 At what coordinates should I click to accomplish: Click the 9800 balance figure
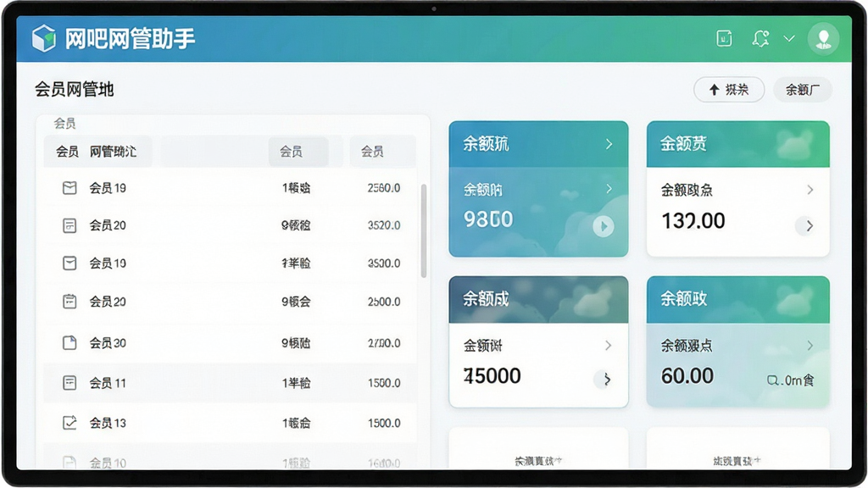point(488,219)
